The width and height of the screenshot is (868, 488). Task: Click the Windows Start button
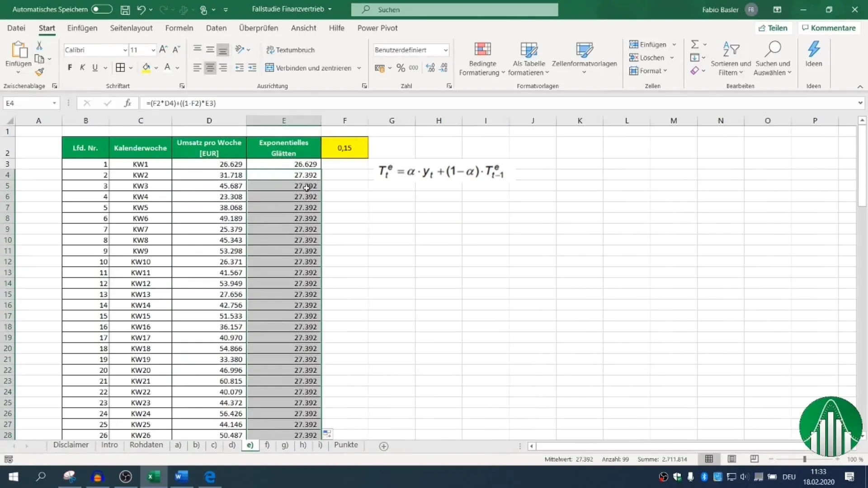click(14, 477)
